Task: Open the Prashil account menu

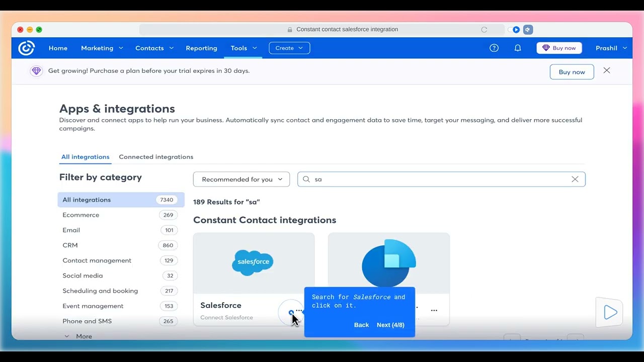Action: 611,48
